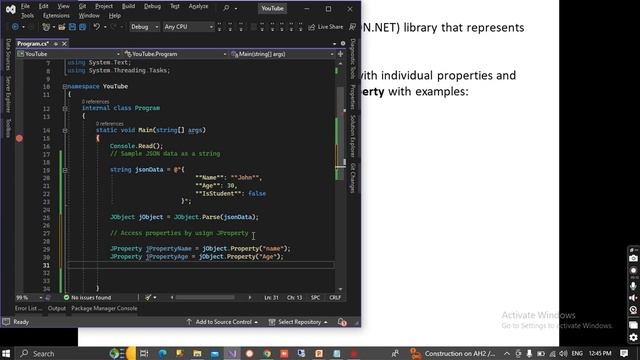The image size is (640, 360).
Task: Click the microphone icon in recorder panel
Action: (633, 286)
